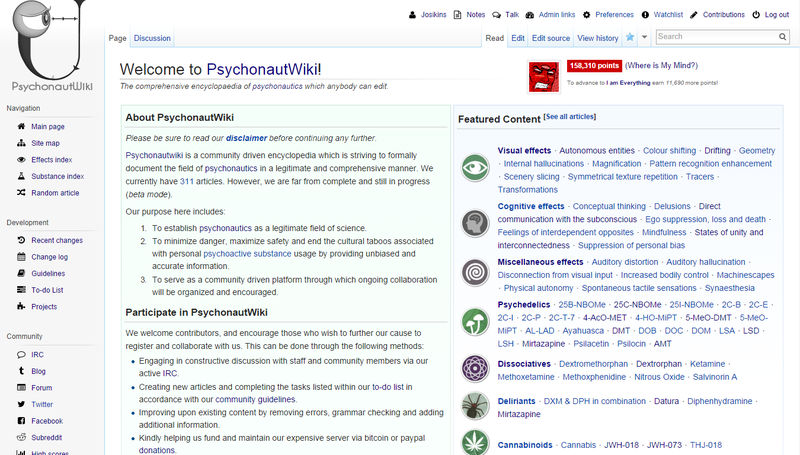Click the Cannabinoids leaf icon
Image resolution: width=800 pixels, height=455 pixels.
475,441
